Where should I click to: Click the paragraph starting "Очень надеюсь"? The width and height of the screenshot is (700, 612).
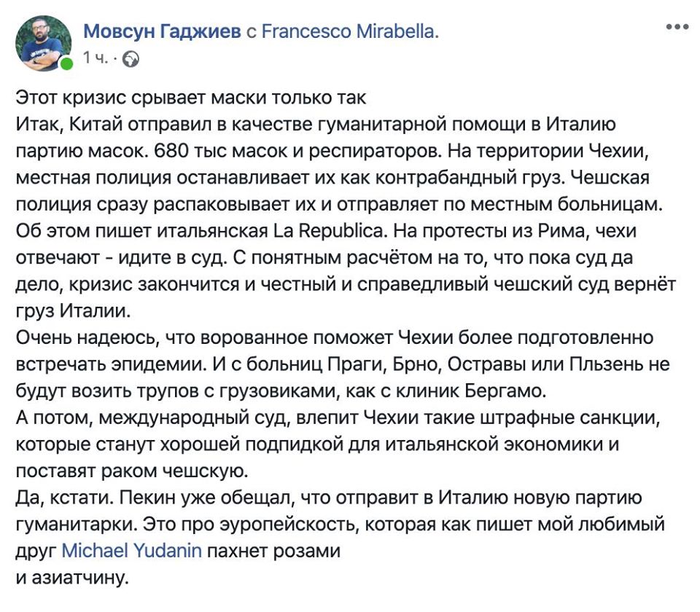[x=343, y=364]
